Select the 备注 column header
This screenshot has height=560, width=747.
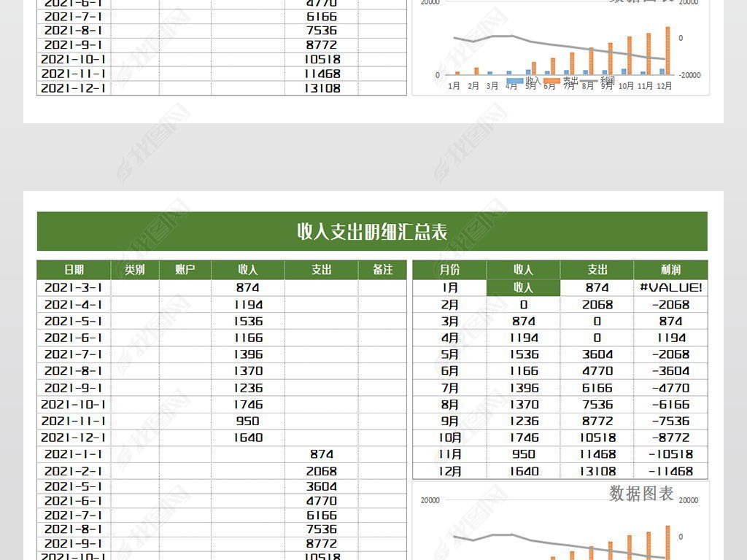(382, 270)
